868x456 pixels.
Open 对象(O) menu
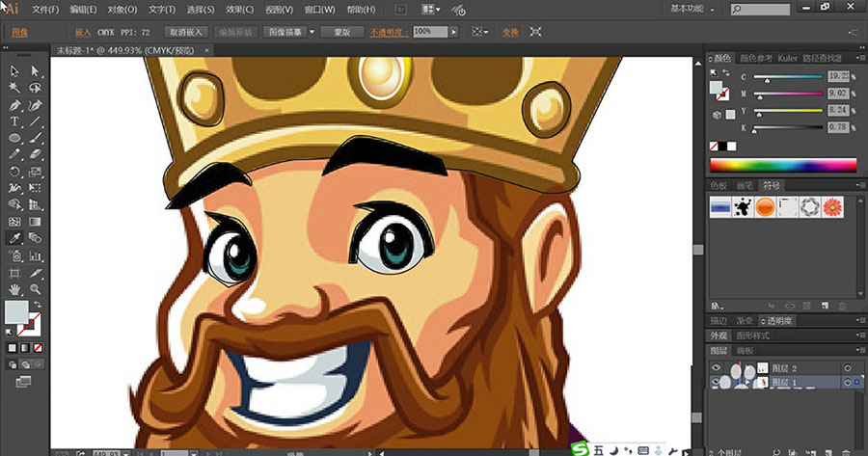pos(122,10)
